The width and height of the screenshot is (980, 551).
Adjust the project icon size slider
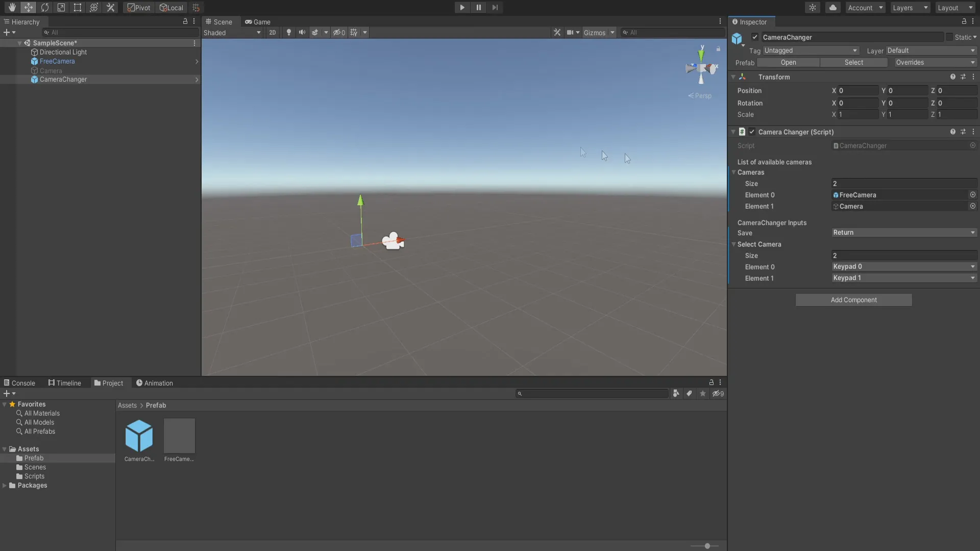pos(707,546)
